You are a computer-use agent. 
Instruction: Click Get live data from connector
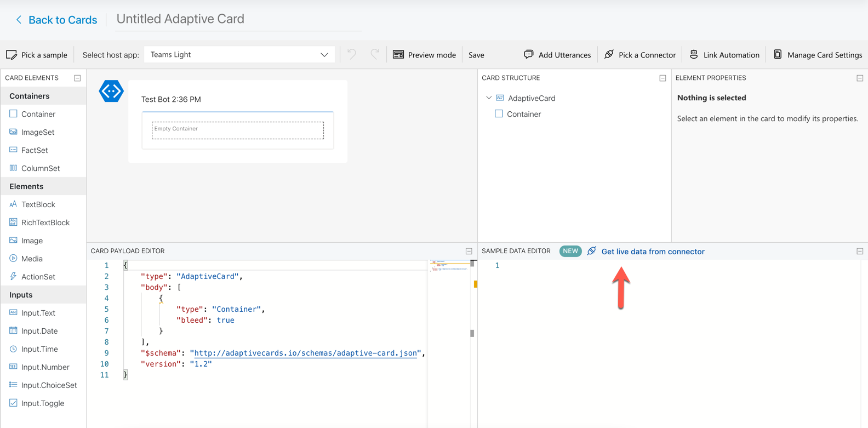tap(653, 252)
